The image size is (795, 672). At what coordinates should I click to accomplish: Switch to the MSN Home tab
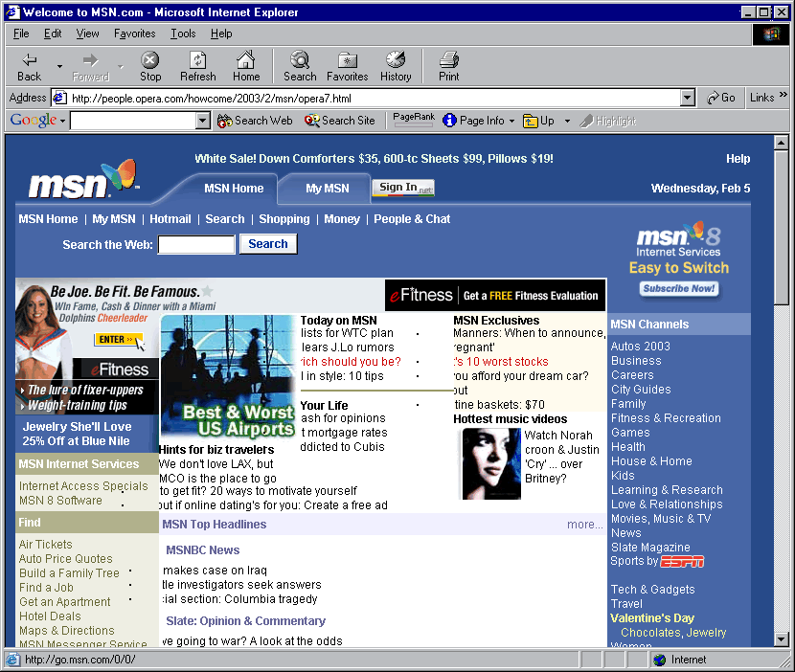234,189
